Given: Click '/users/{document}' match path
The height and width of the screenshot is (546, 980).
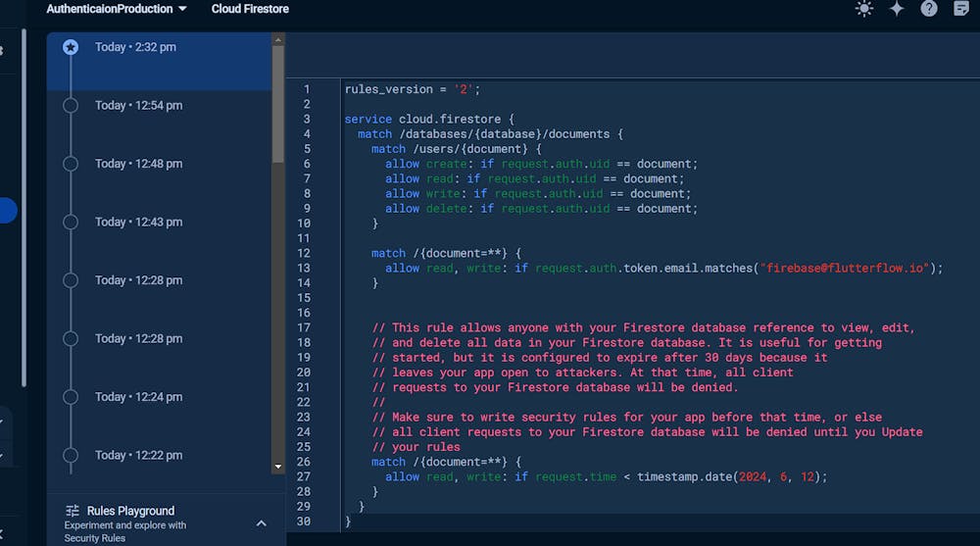Looking at the screenshot, I should click(470, 149).
